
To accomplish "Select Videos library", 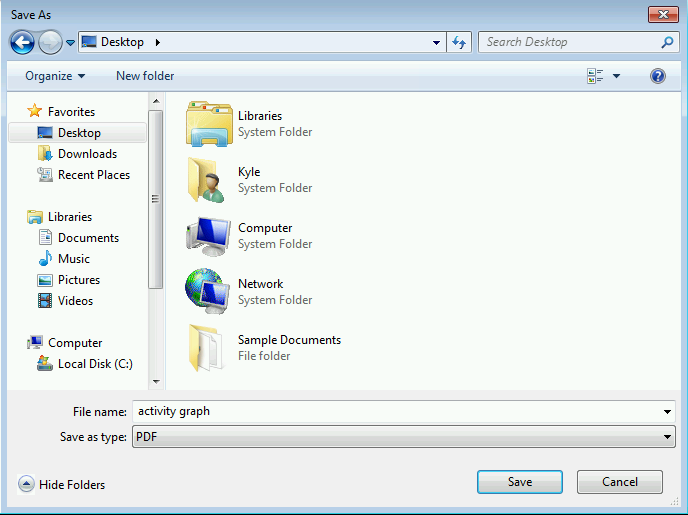I will (x=75, y=301).
